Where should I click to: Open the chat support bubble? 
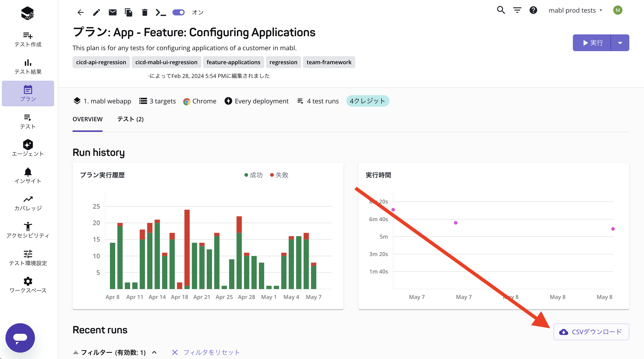20,338
